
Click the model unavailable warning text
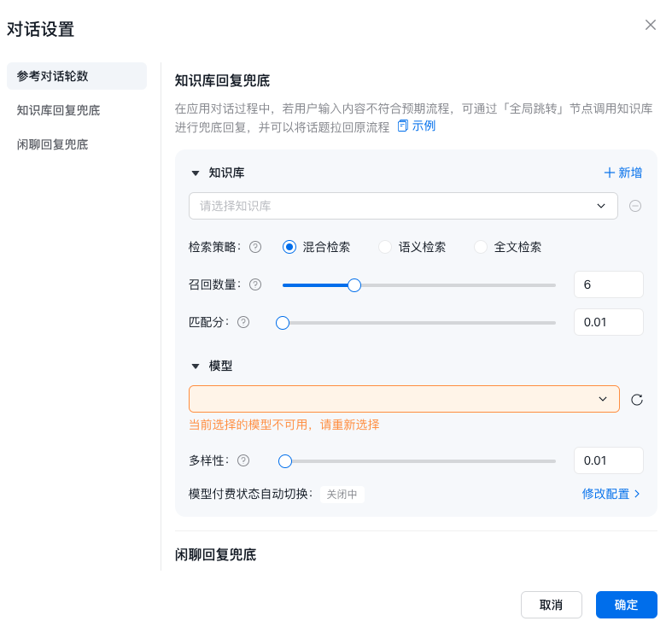(283, 425)
